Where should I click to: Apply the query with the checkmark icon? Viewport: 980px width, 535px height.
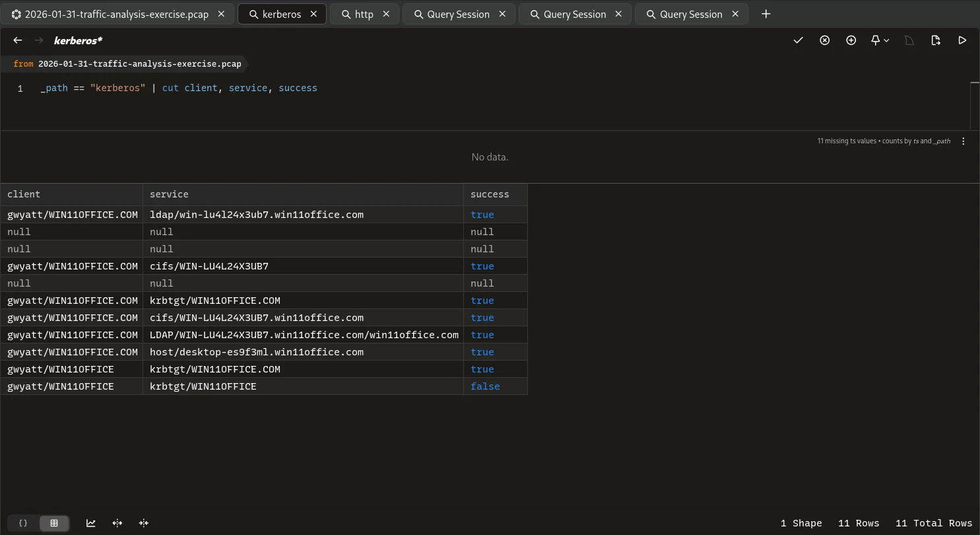click(798, 40)
